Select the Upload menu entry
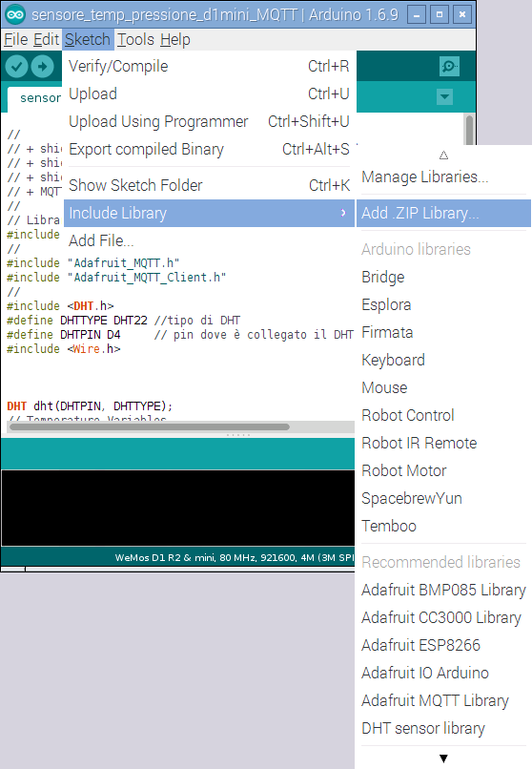Viewport: 532px width, 769px height. [x=209, y=94]
